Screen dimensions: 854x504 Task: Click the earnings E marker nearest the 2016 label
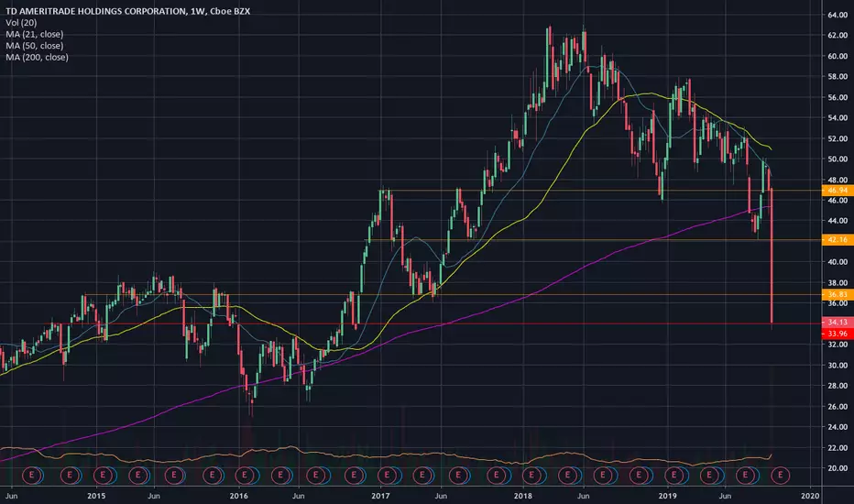(x=244, y=475)
